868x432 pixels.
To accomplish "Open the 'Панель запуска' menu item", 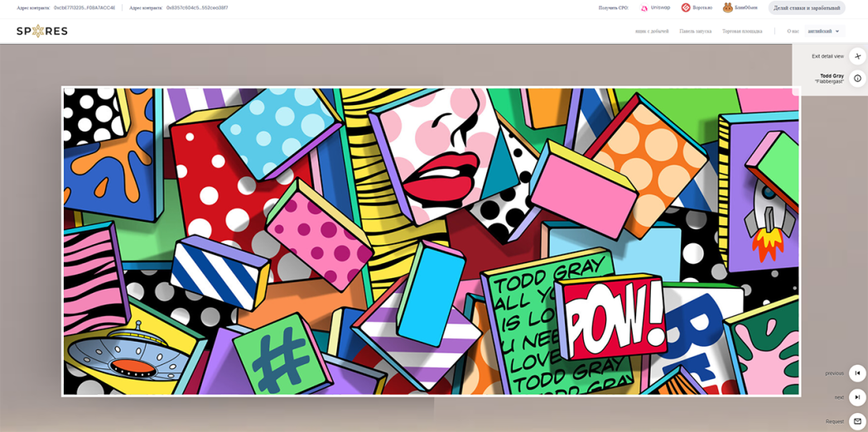I will pyautogui.click(x=695, y=31).
